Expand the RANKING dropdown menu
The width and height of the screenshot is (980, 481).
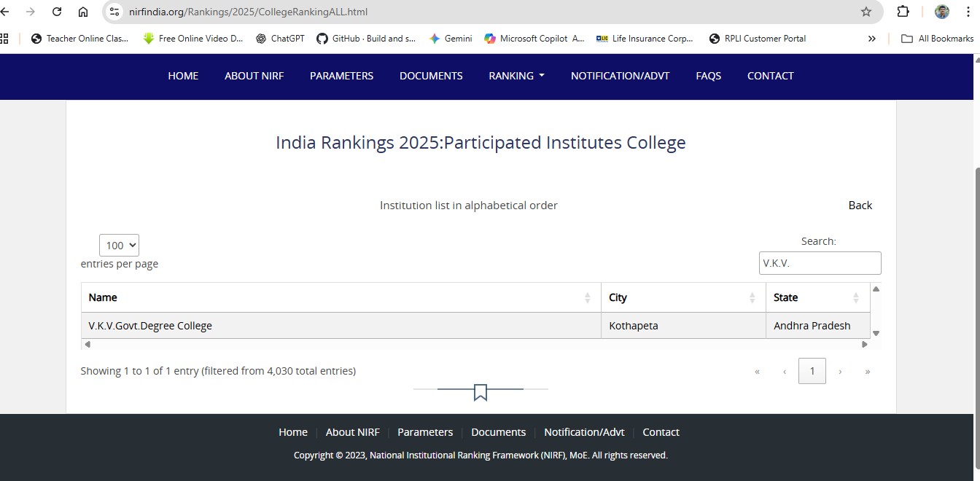coord(516,76)
